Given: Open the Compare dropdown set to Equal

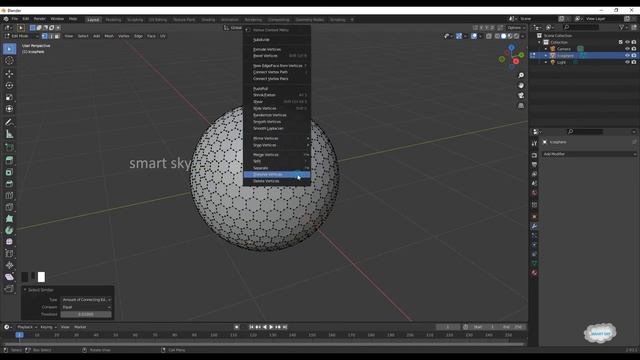Looking at the screenshot, I should tap(86, 307).
